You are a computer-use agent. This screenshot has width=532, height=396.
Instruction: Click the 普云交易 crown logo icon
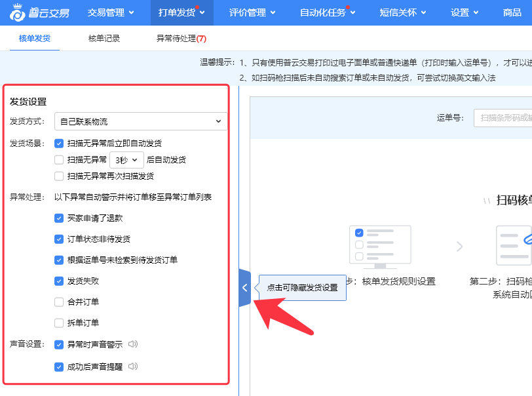tap(17, 12)
